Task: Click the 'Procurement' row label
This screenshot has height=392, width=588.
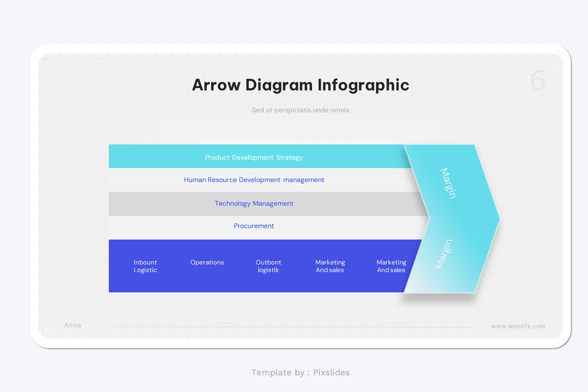Action: coord(254,226)
